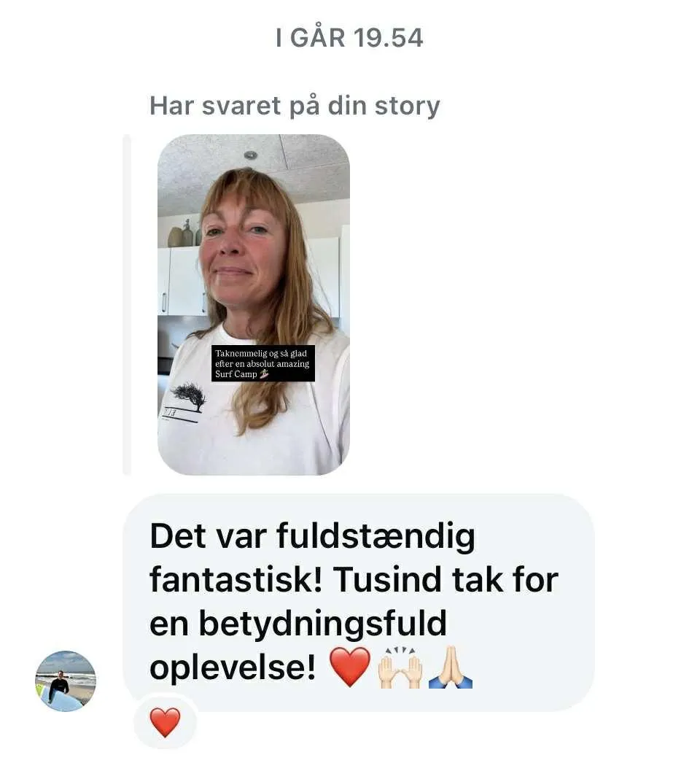Click the 'Har svaret på din story' label
This screenshot has width=700, height=782.
[295, 106]
